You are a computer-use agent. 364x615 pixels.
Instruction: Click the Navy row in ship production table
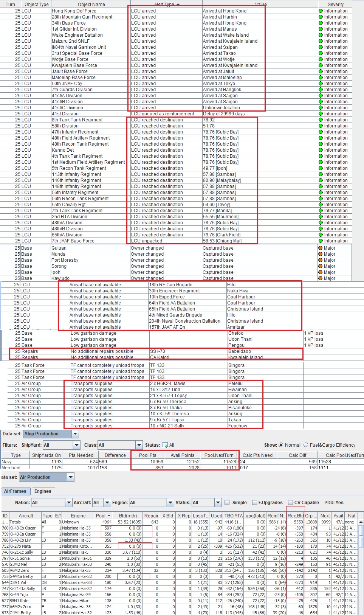pos(182,462)
